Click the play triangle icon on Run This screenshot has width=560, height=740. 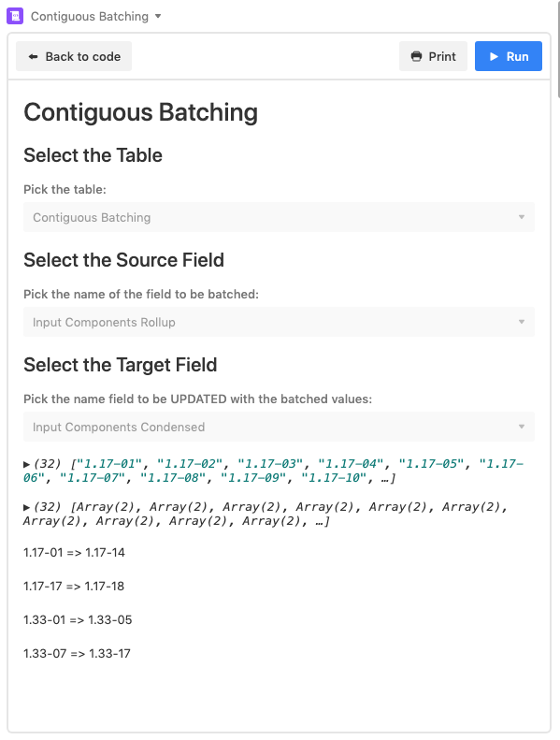click(x=494, y=57)
